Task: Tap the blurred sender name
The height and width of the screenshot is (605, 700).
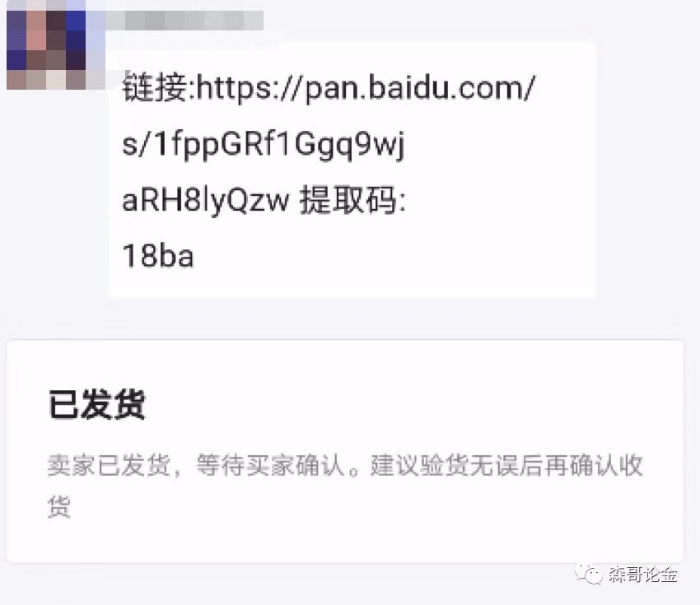Action: click(184, 21)
